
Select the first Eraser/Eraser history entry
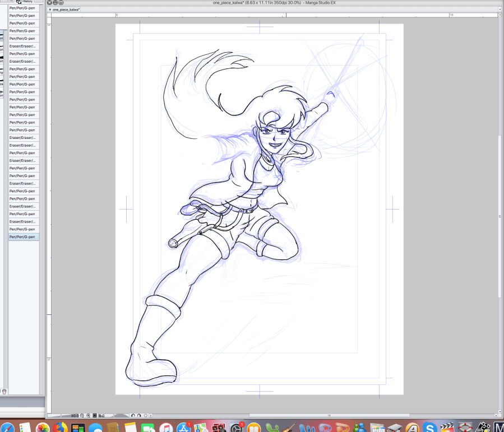coord(24,46)
